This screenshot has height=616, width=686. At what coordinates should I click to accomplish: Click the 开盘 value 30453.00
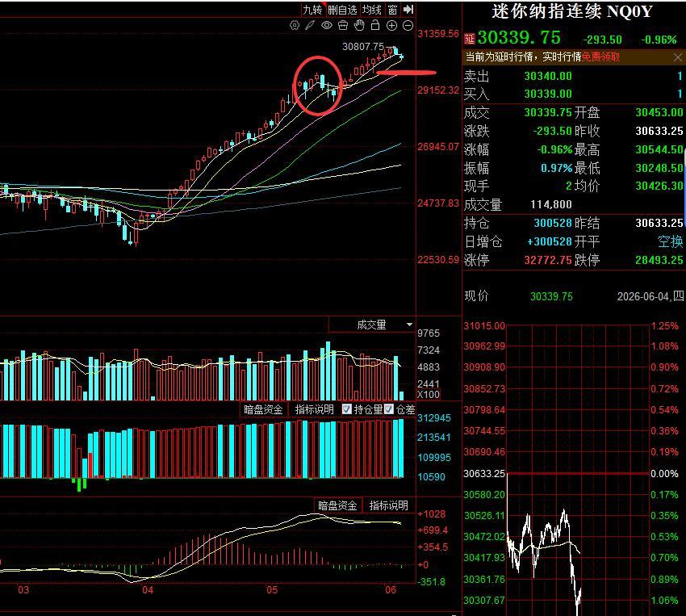coord(659,112)
